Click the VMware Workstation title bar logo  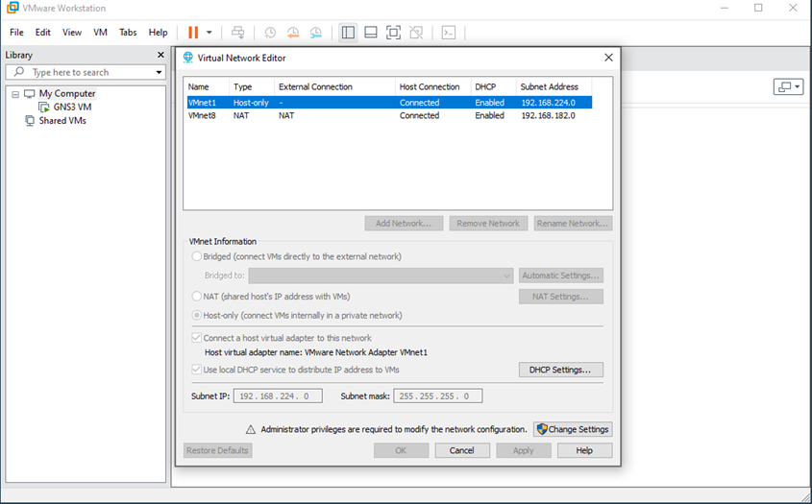click(12, 8)
